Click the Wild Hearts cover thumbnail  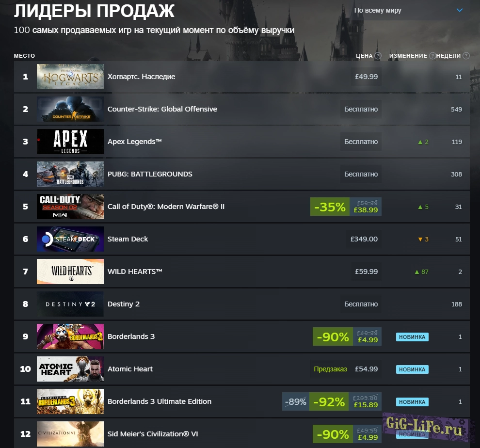tap(70, 272)
